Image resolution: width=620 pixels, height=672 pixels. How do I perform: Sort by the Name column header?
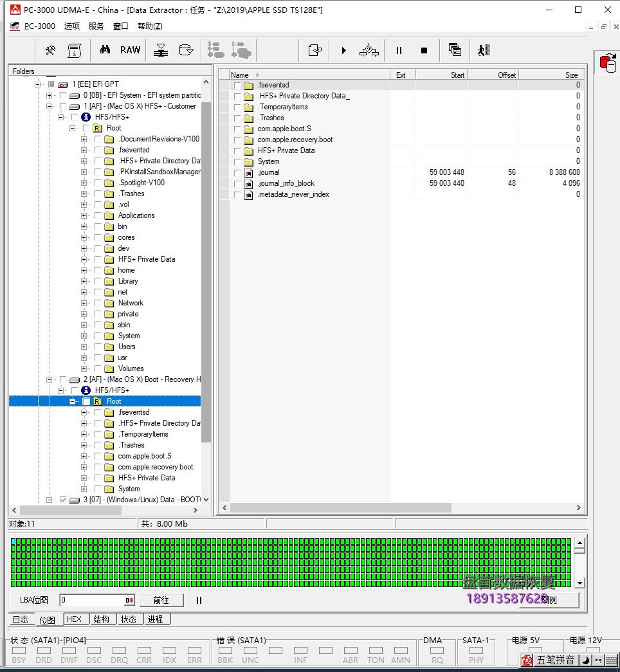pos(309,75)
